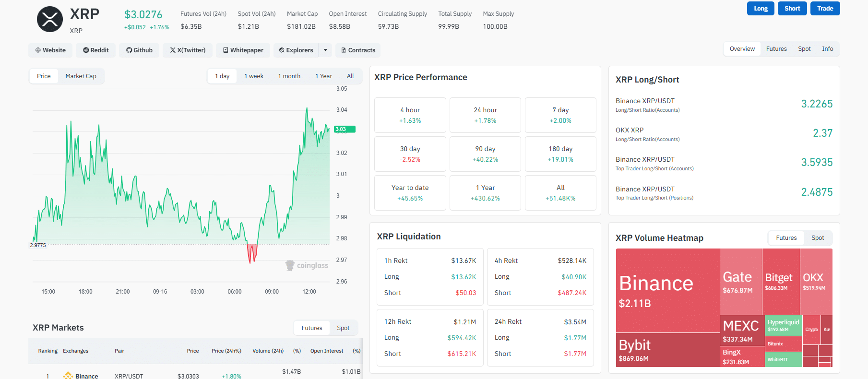Click the Binance heatmap tile
The image size is (868, 379).
click(x=668, y=291)
